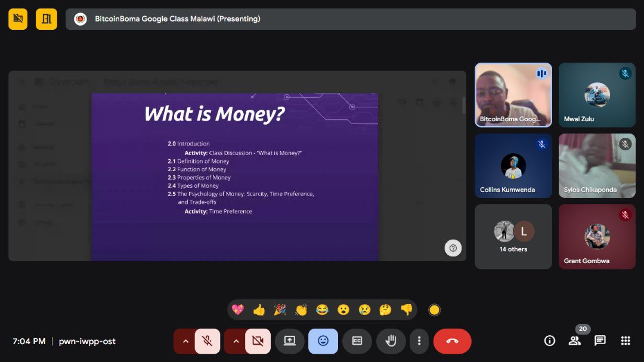Click the muted mic icon on Collins Kumwenda
Viewport: 644px width, 362px height.
pos(541,144)
